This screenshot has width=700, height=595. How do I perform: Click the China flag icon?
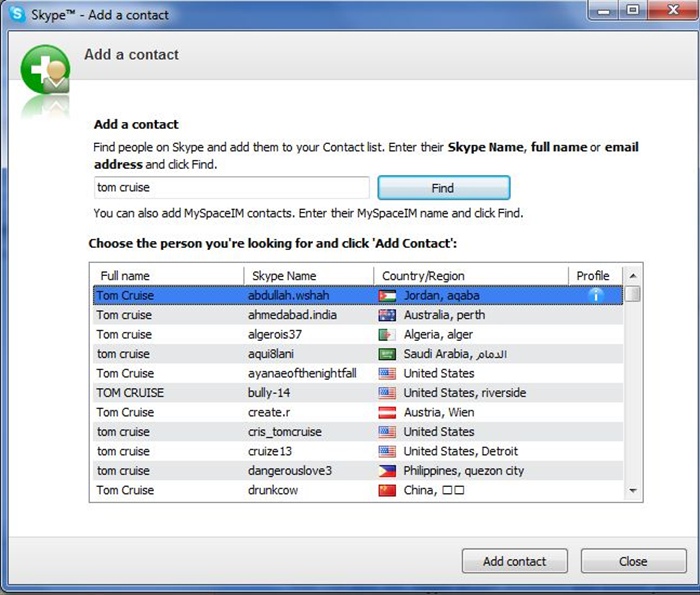pyautogui.click(x=387, y=491)
